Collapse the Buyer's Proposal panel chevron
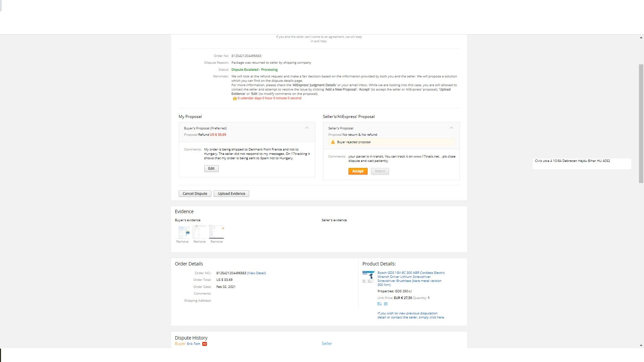Viewport: 644px width, 362px height. (307, 128)
